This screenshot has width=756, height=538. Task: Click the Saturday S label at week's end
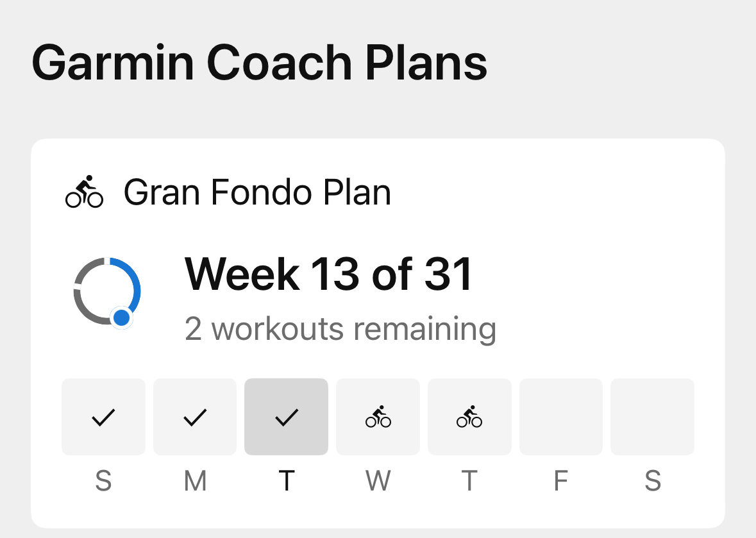click(652, 480)
